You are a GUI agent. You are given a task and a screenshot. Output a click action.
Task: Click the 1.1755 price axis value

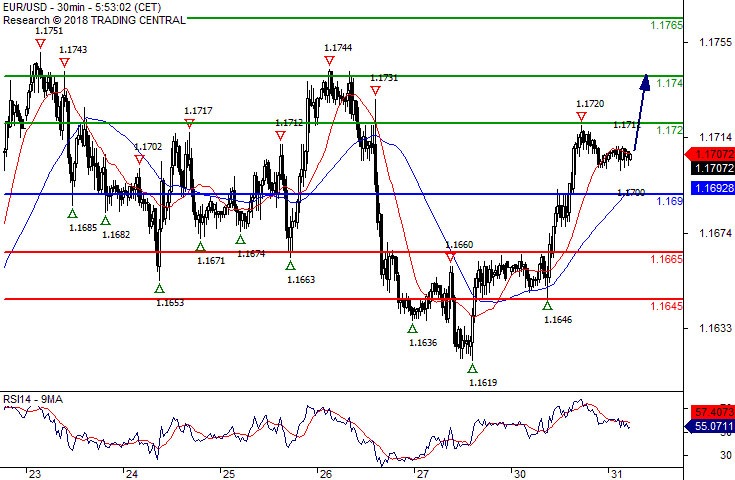tap(715, 42)
